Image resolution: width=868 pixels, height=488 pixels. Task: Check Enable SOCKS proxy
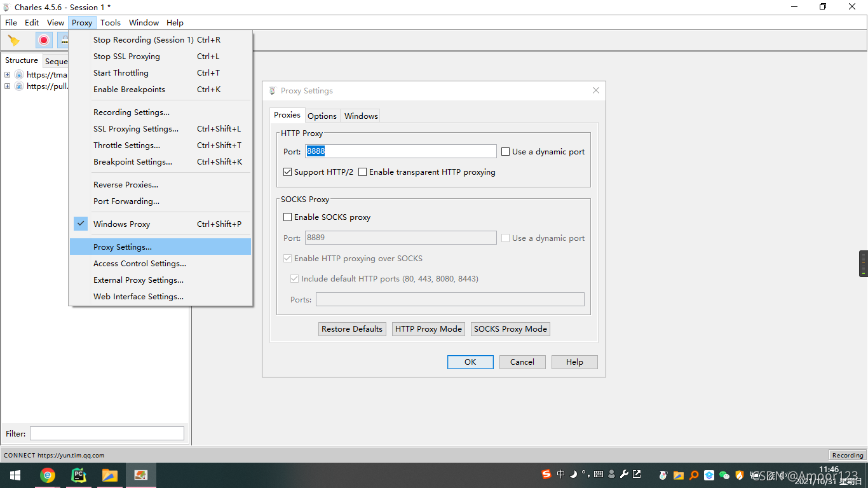pos(288,217)
